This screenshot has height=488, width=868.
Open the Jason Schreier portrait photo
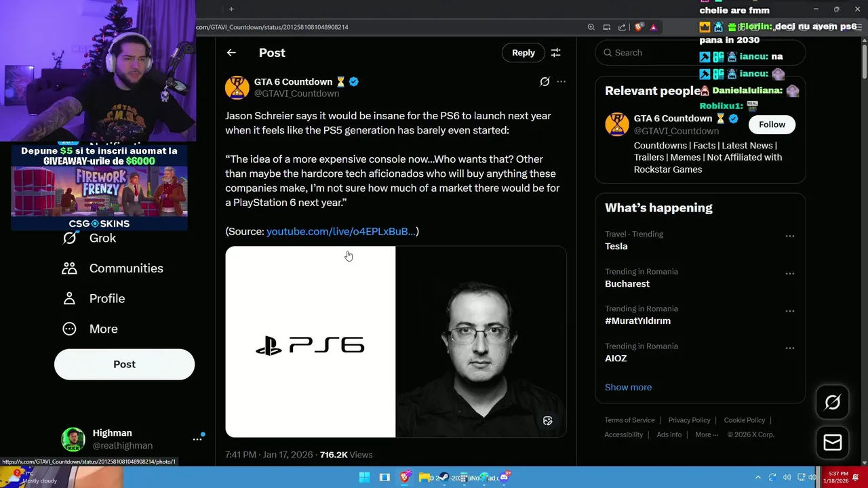pyautogui.click(x=481, y=342)
